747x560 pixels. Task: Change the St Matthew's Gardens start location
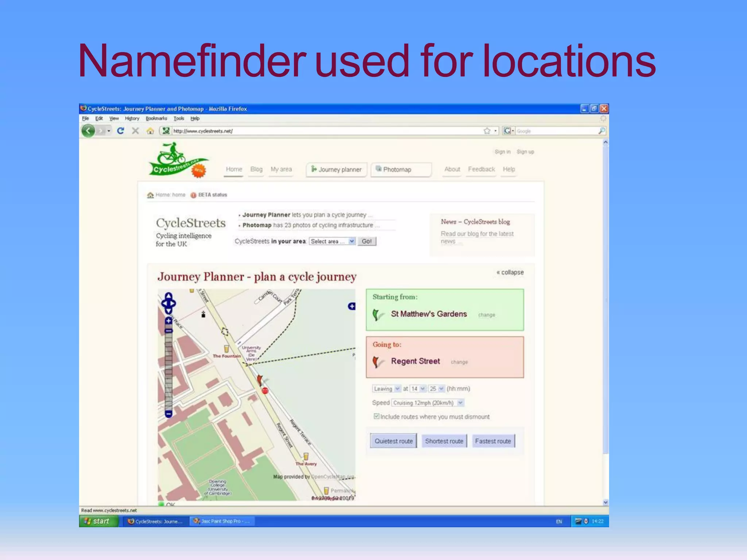click(487, 315)
